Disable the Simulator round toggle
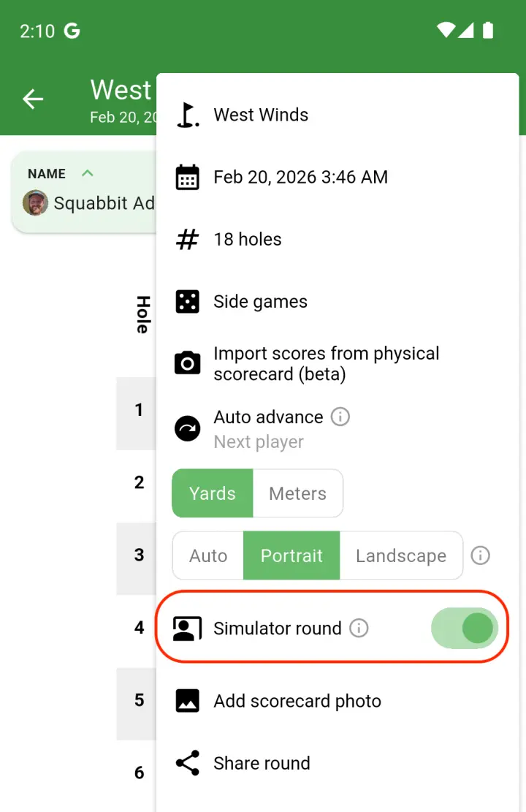The width and height of the screenshot is (526, 812). tap(465, 628)
